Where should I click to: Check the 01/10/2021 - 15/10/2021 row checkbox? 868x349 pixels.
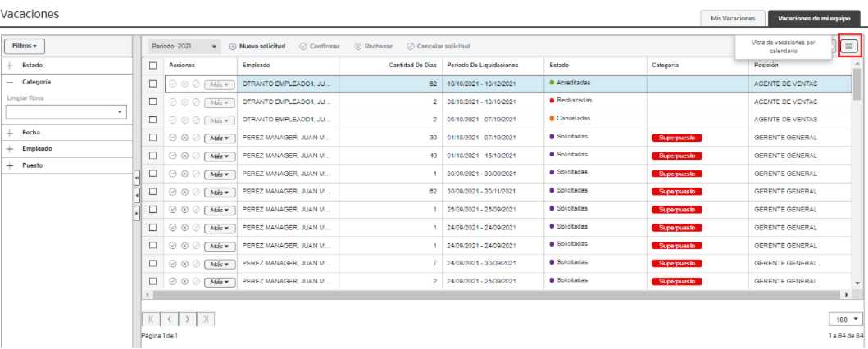[x=153, y=156]
